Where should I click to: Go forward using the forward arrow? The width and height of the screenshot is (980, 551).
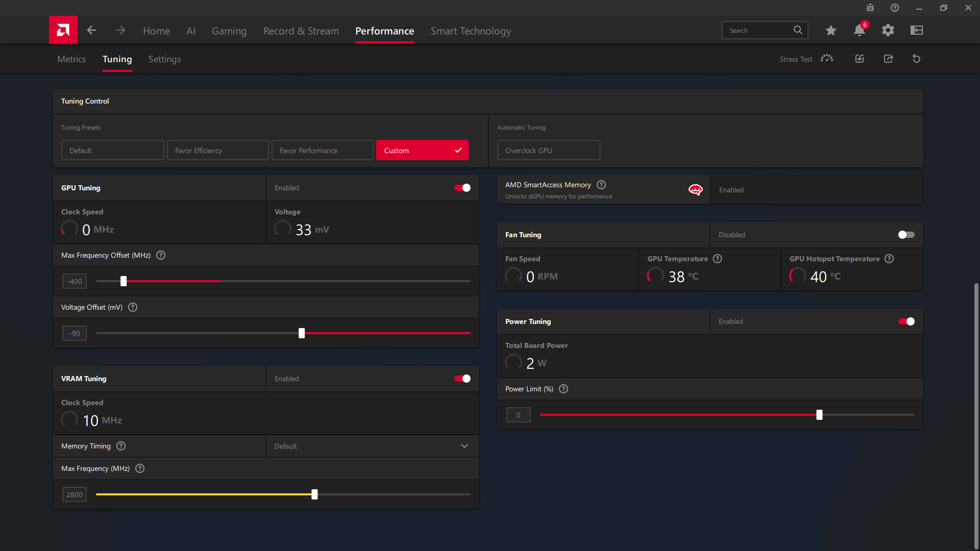120,31
